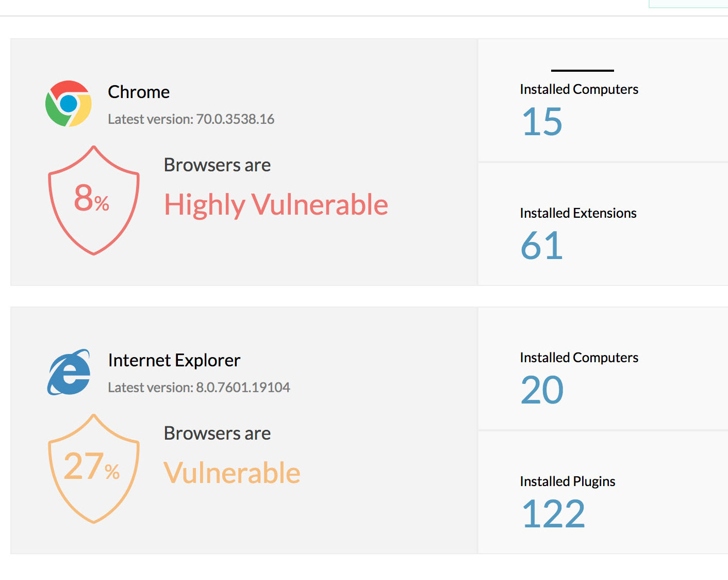
Task: Click Chrome's Installed Computers label
Action: point(579,89)
